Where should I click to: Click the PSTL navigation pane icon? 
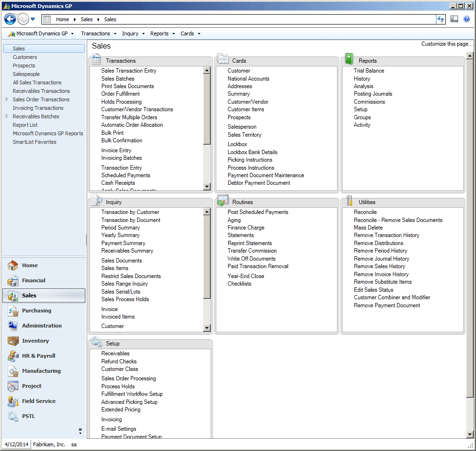pos(13,416)
